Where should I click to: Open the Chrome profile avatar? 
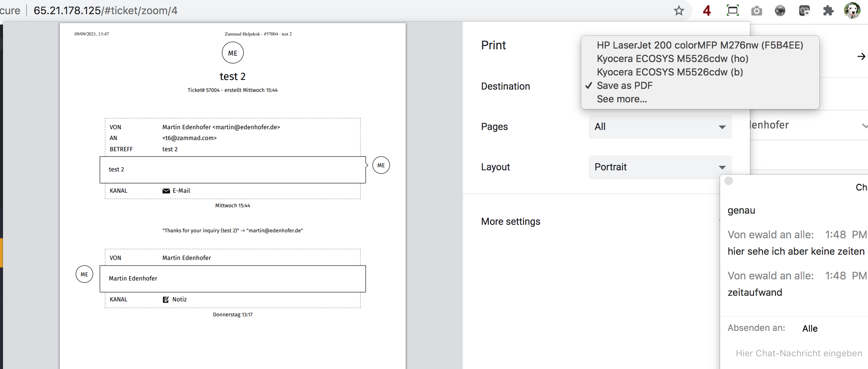click(852, 10)
